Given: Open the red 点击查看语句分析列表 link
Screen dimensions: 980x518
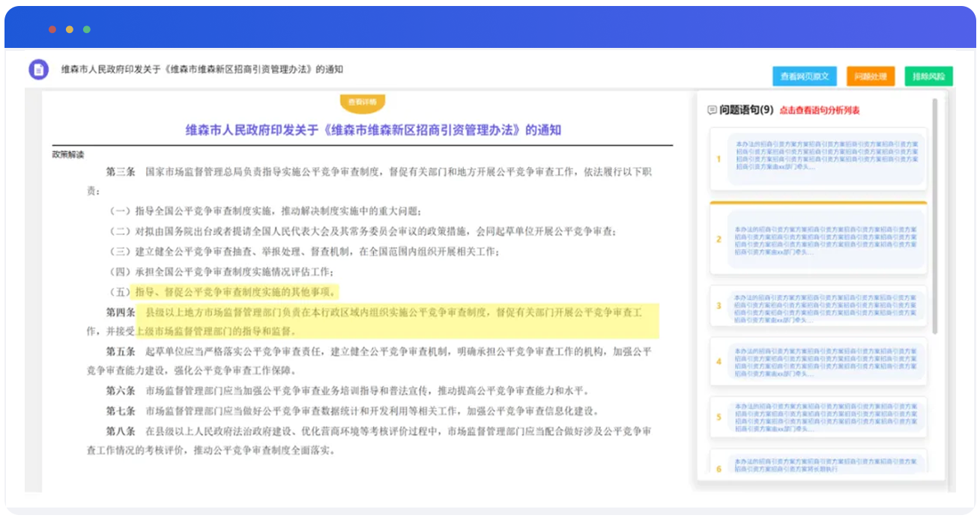Looking at the screenshot, I should [x=819, y=111].
